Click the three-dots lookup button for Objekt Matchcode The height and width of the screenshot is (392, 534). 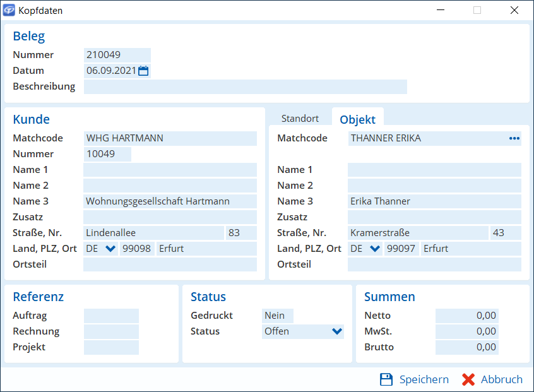point(514,138)
